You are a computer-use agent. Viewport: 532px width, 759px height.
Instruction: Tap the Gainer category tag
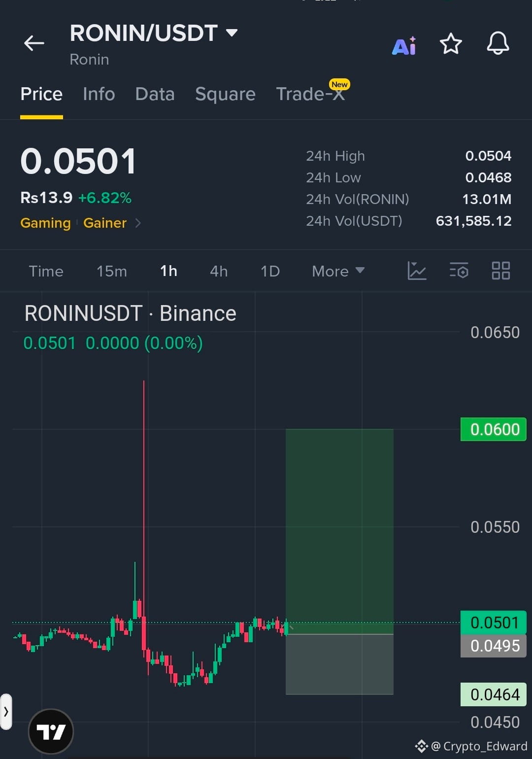coord(105,223)
